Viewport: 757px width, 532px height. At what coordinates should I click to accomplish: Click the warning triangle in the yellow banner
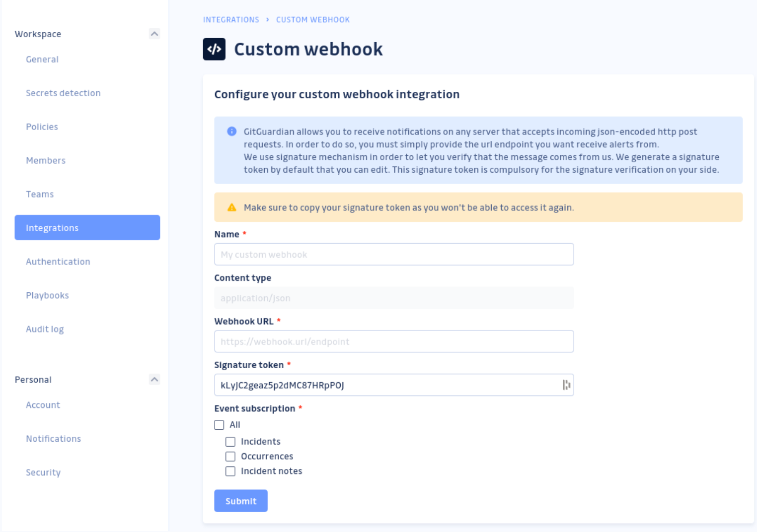point(231,207)
